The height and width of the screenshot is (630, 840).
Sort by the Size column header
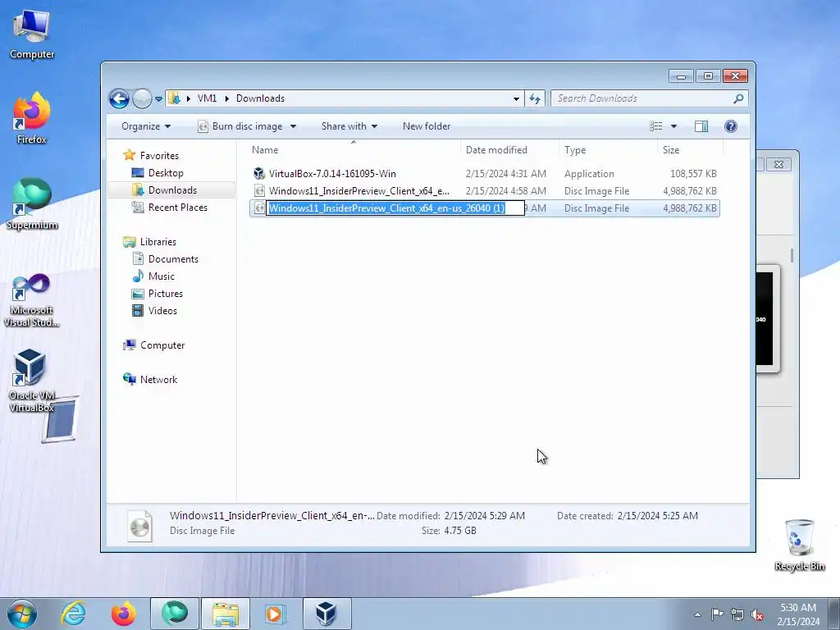pos(690,150)
